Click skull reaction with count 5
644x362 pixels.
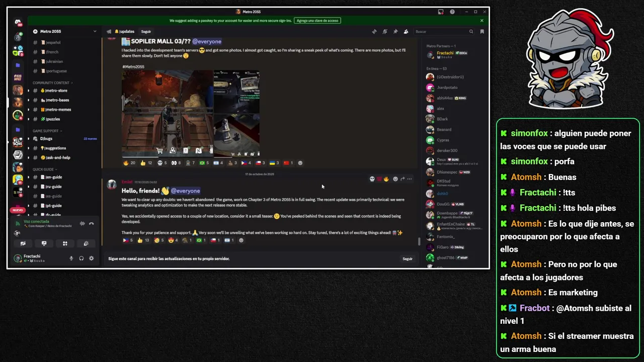pos(162,163)
